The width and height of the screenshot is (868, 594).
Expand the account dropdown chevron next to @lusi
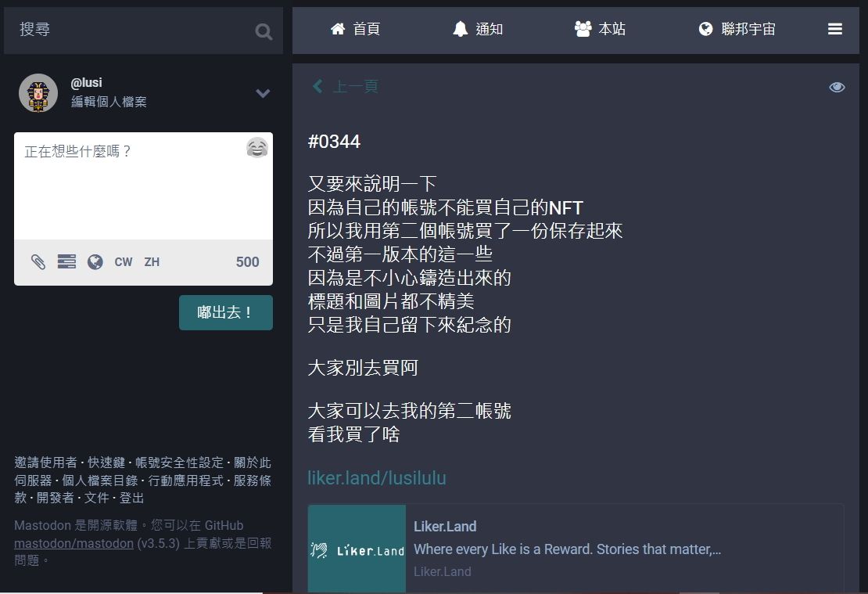(263, 93)
